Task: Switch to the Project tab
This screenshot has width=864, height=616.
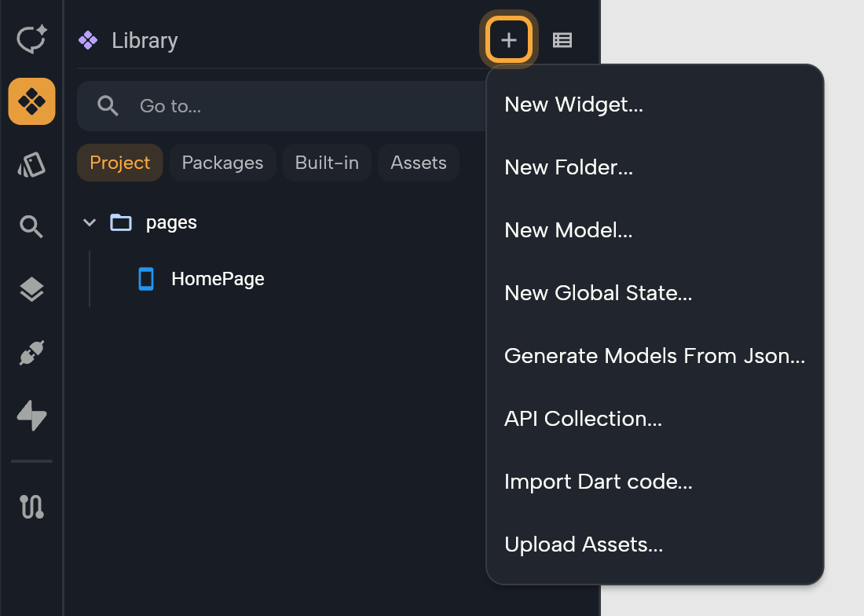Action: pyautogui.click(x=119, y=163)
